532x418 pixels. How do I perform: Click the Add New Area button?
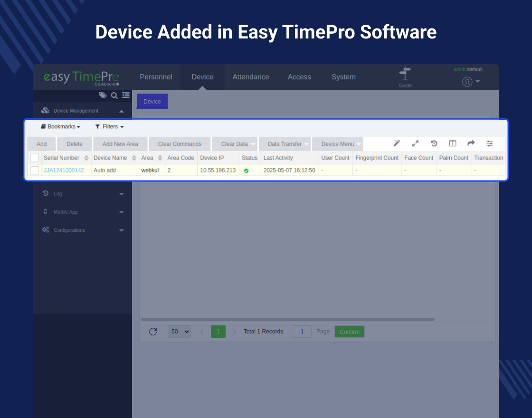[x=120, y=144]
